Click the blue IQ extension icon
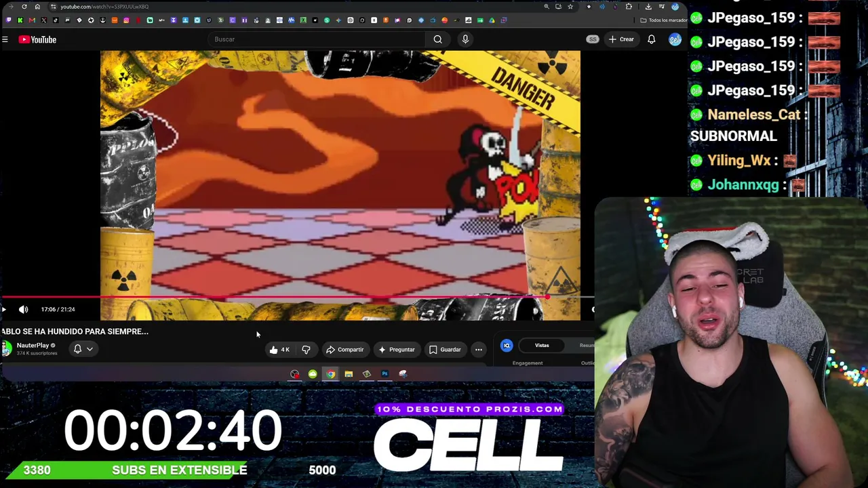Image resolution: width=868 pixels, height=488 pixels. point(507,346)
